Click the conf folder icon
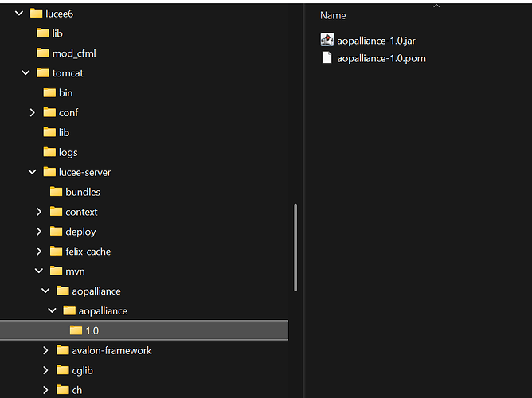Viewport: 532px width, 398px height. [49, 112]
